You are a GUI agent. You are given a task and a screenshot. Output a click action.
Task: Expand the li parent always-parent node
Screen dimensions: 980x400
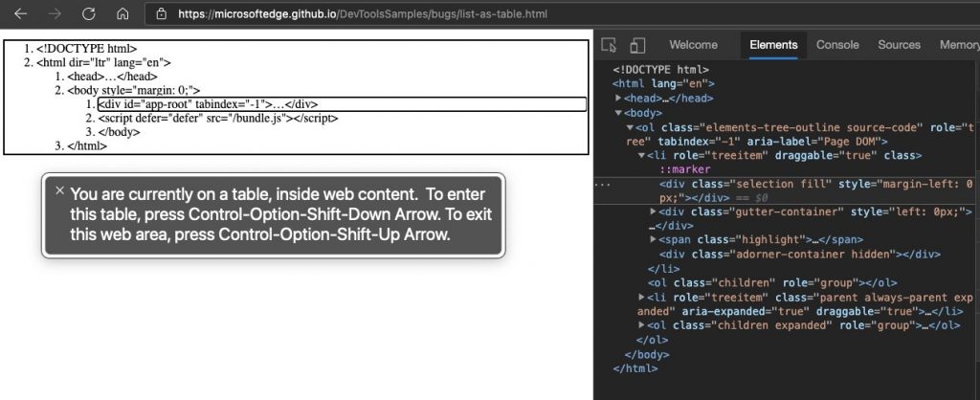pyautogui.click(x=642, y=297)
